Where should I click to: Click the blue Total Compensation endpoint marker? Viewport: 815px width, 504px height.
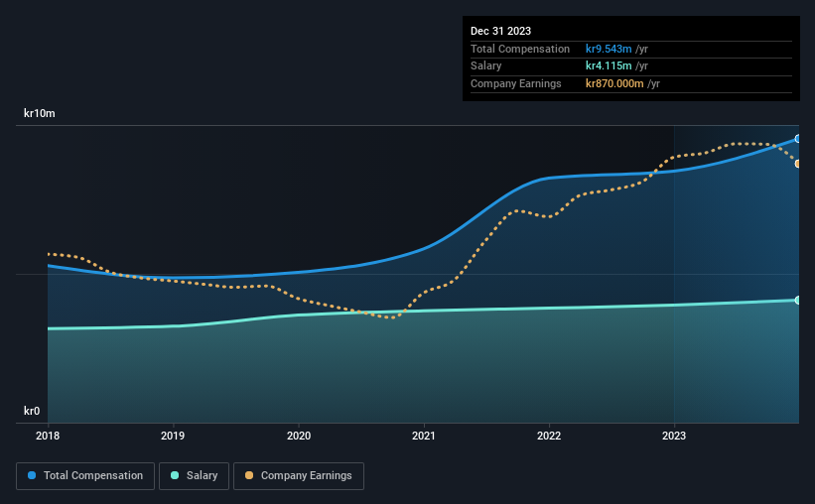point(798,139)
